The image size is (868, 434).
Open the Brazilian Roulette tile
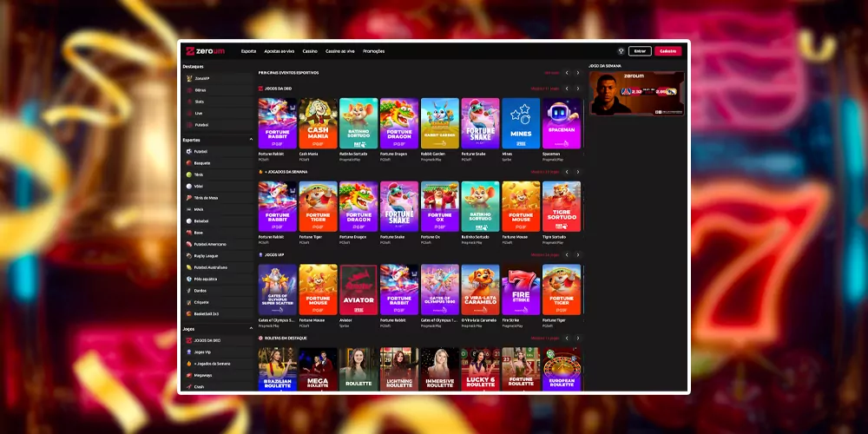point(278,369)
